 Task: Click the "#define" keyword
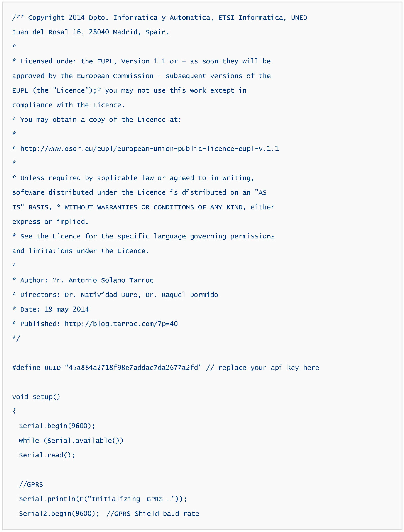(26, 368)
